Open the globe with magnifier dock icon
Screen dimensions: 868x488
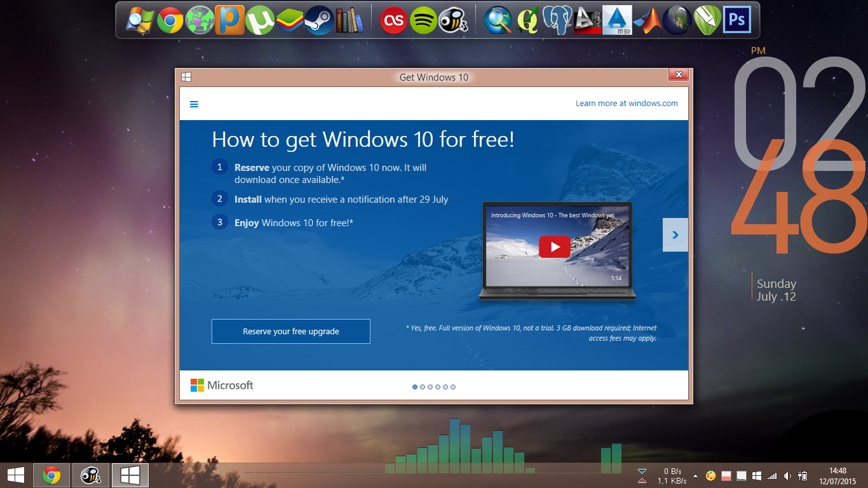pos(498,20)
